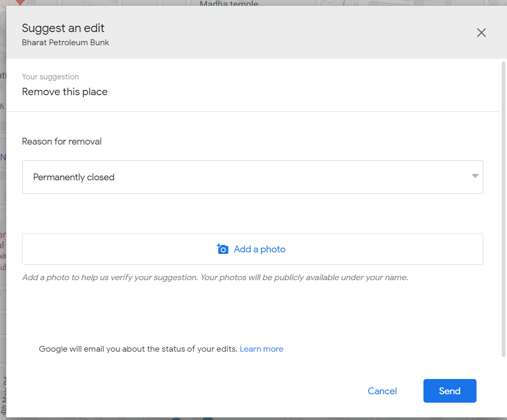Click the camera icon in Add a photo
Viewport: 507px width, 420px height.
coord(222,249)
